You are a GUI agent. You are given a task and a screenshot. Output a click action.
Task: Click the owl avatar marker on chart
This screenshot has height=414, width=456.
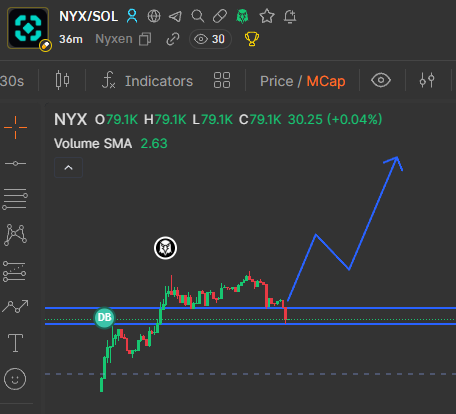pyautogui.click(x=165, y=248)
